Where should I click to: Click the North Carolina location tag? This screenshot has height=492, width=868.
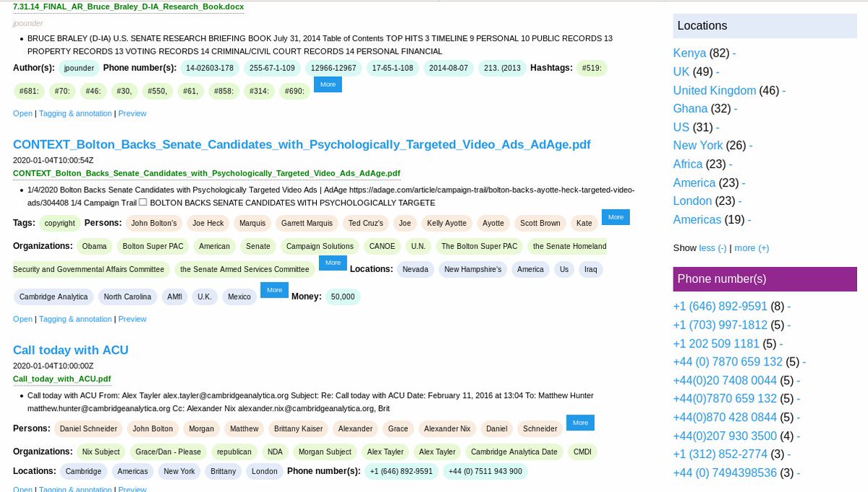(x=127, y=297)
